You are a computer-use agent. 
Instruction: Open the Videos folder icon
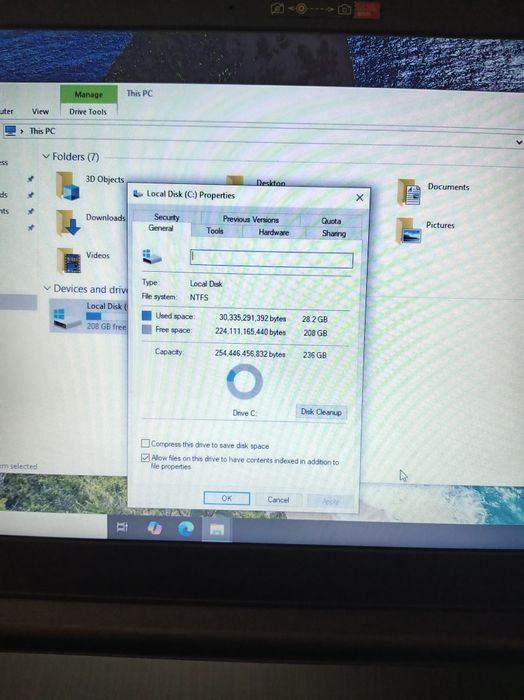(69, 260)
